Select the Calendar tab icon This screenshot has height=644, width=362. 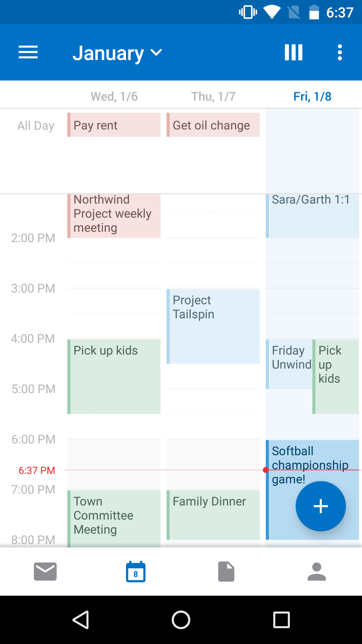pyautogui.click(x=136, y=572)
